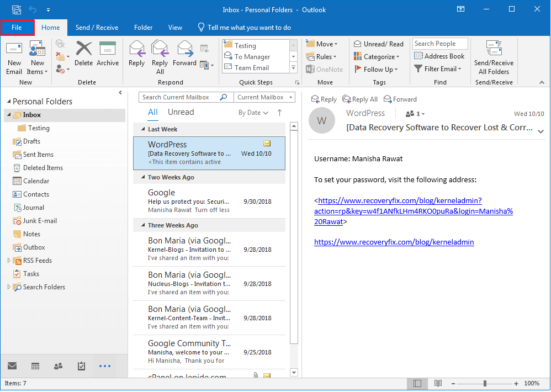Viewport: 551px width, 392px height.
Task: Click the ribbon Reply All icon
Action: pos(160,49)
